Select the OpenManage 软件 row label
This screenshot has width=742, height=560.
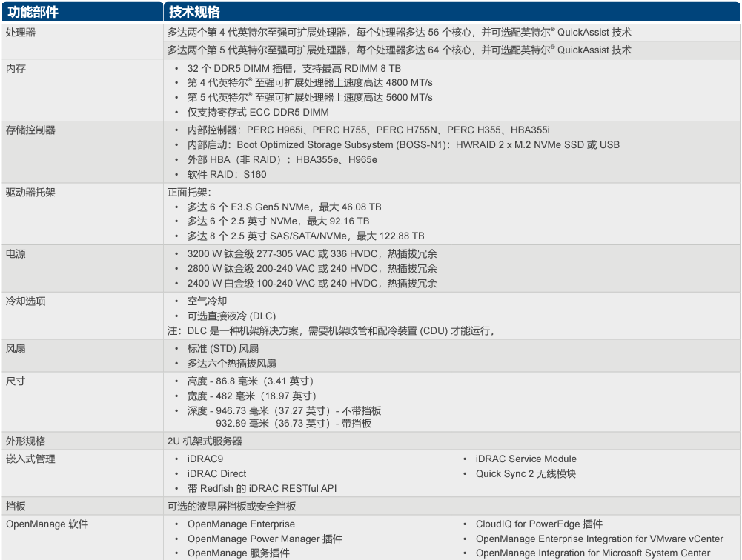pos(47,524)
